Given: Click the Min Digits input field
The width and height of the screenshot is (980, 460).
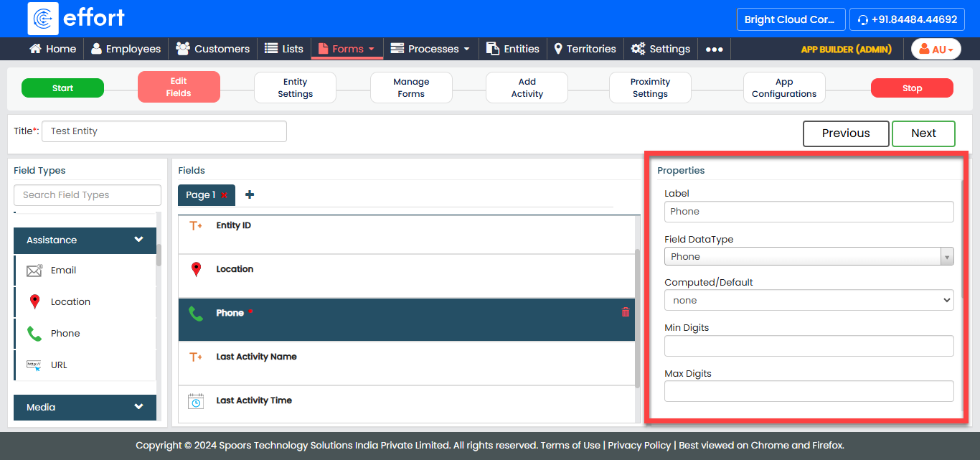Looking at the screenshot, I should [x=809, y=346].
